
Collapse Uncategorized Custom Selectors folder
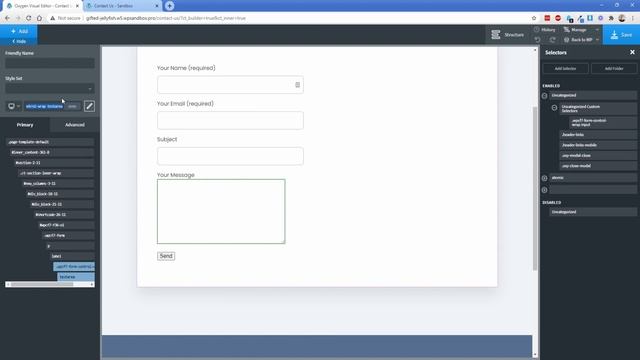pyautogui.click(x=554, y=108)
